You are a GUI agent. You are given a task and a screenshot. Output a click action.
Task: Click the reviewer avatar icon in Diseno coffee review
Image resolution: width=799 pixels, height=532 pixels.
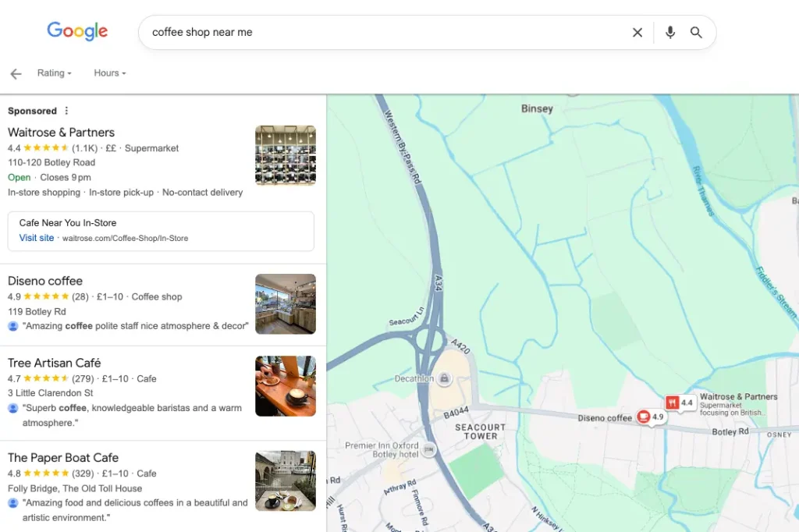click(x=13, y=326)
